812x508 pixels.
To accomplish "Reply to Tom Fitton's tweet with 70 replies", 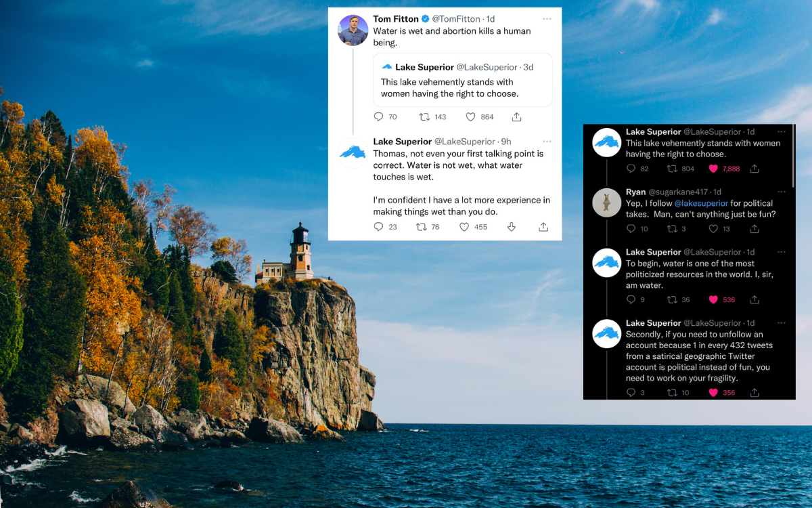I will click(x=379, y=117).
